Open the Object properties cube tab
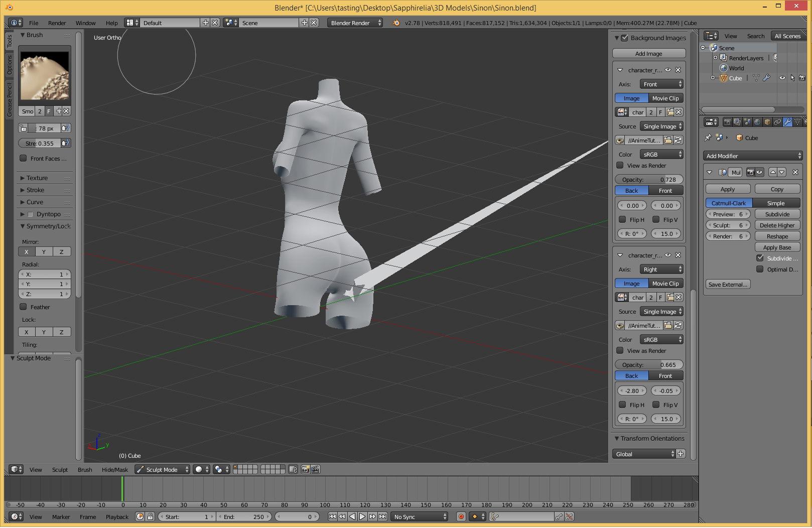812x528 pixels. pos(767,121)
